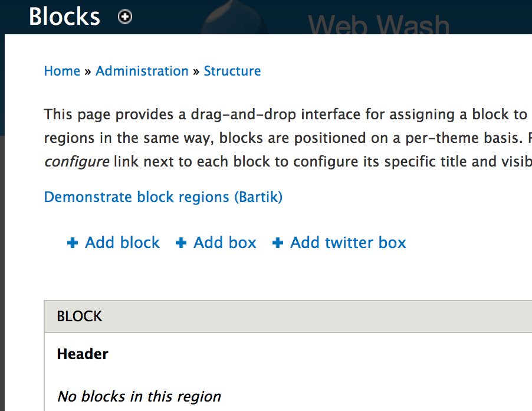Open Structure from the breadcrumb trail
Screen dimensions: 532x411
(x=232, y=71)
